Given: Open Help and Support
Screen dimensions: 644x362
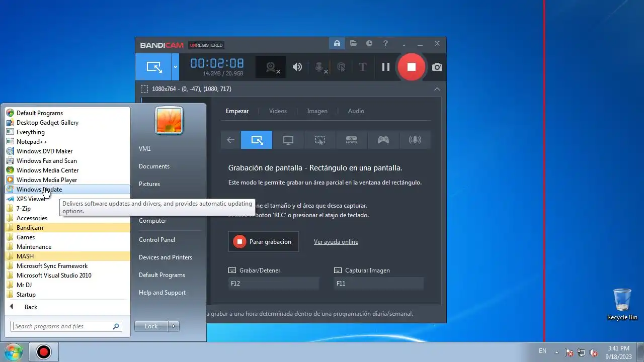Looking at the screenshot, I should 162,293.
